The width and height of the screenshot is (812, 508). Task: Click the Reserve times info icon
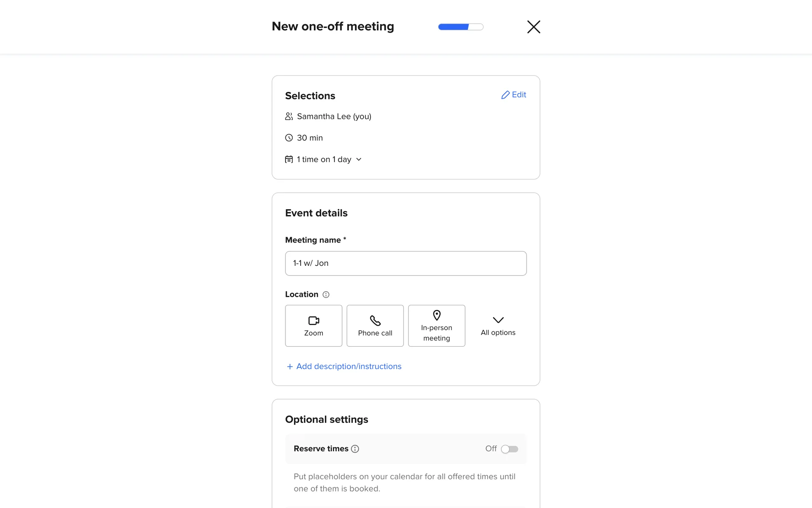355,449
